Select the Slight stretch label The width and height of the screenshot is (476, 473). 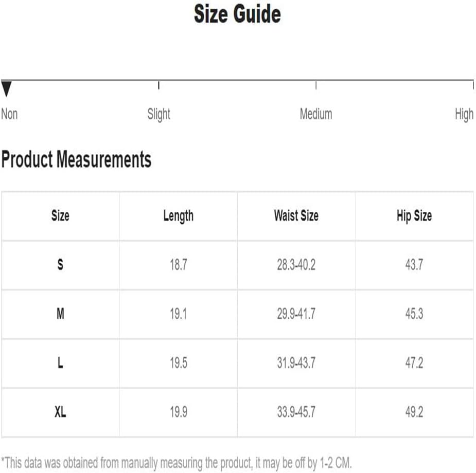pos(159,115)
